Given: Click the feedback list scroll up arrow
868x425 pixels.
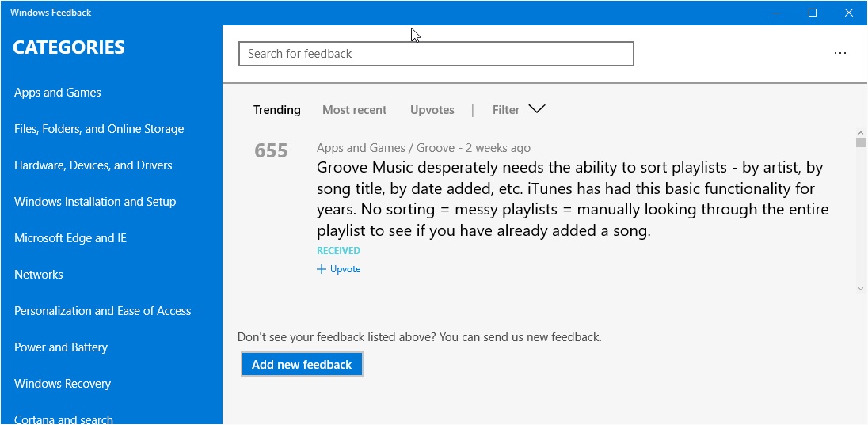Looking at the screenshot, I should pos(860,133).
